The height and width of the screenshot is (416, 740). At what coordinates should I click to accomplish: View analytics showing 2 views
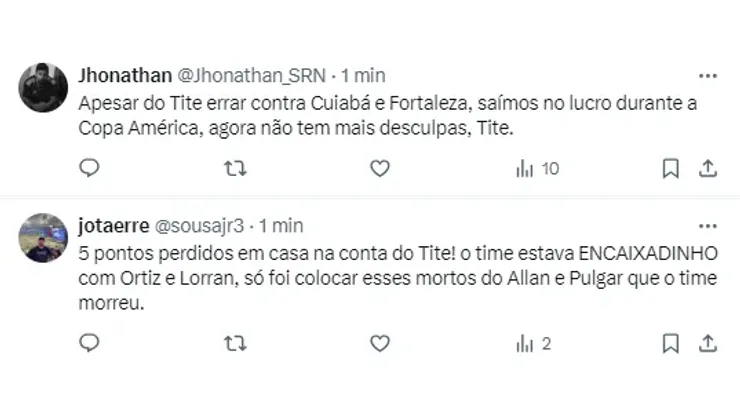[533, 343]
